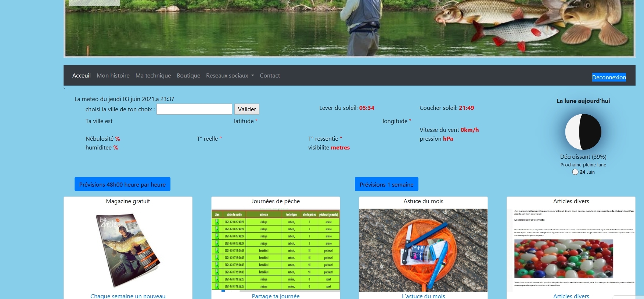Click the visibilite metres label

tap(329, 148)
